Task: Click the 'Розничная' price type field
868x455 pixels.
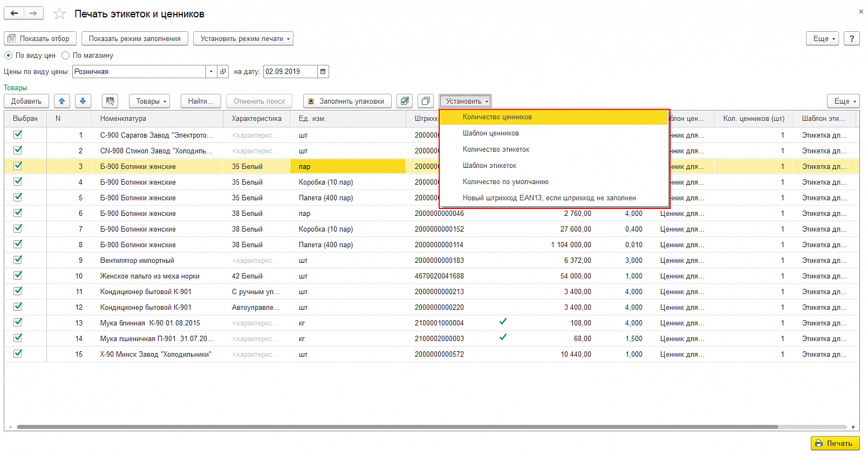Action: (139, 72)
